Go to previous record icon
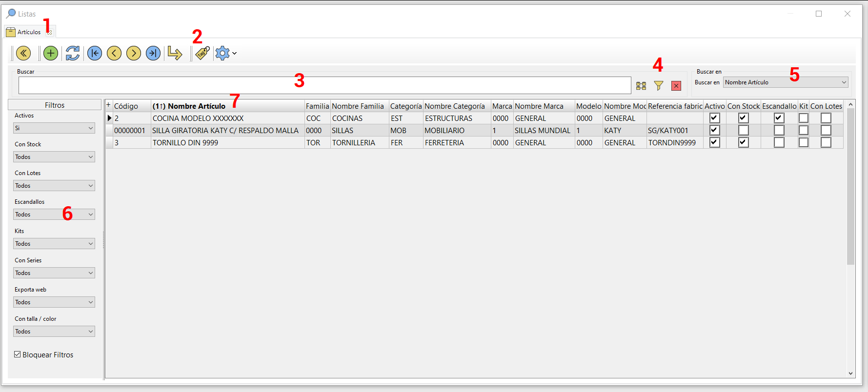868x392 pixels. 114,53
